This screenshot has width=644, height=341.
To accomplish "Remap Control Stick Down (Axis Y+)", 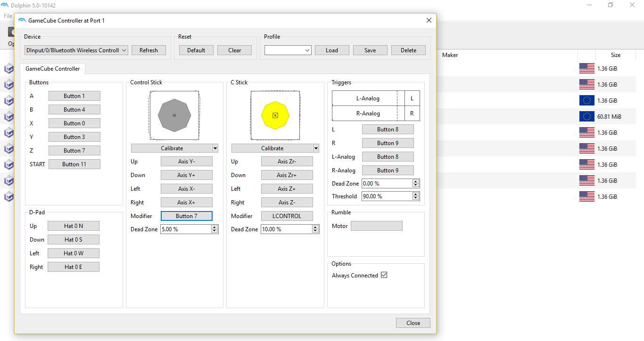I will click(x=187, y=175).
